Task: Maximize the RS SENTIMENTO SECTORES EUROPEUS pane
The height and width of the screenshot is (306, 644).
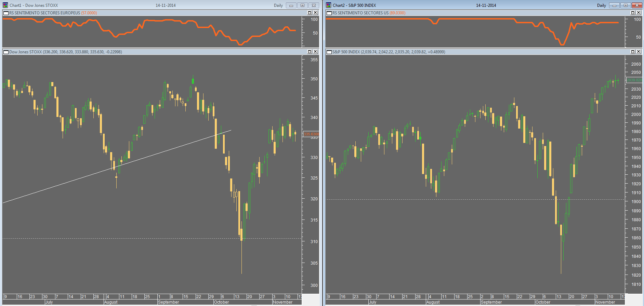Action: click(310, 13)
